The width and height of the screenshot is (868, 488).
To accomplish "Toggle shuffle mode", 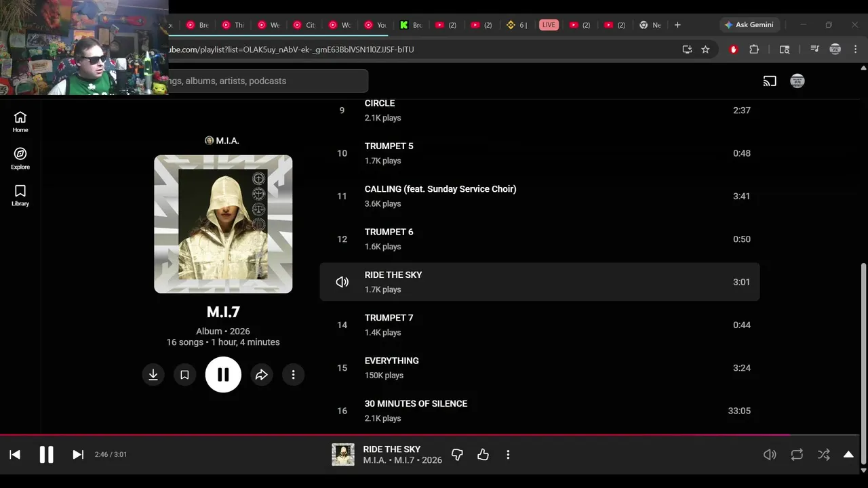I will pos(823,455).
